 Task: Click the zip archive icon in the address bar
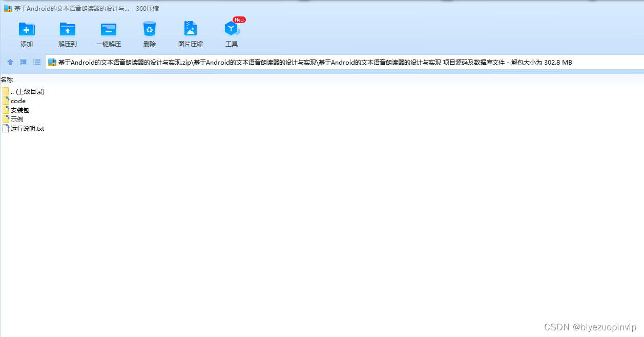[52, 62]
